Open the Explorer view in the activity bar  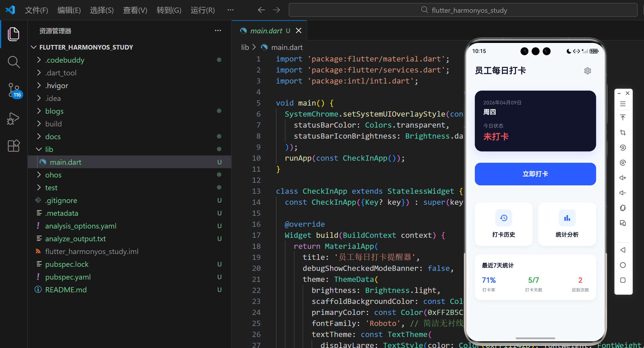(13, 34)
